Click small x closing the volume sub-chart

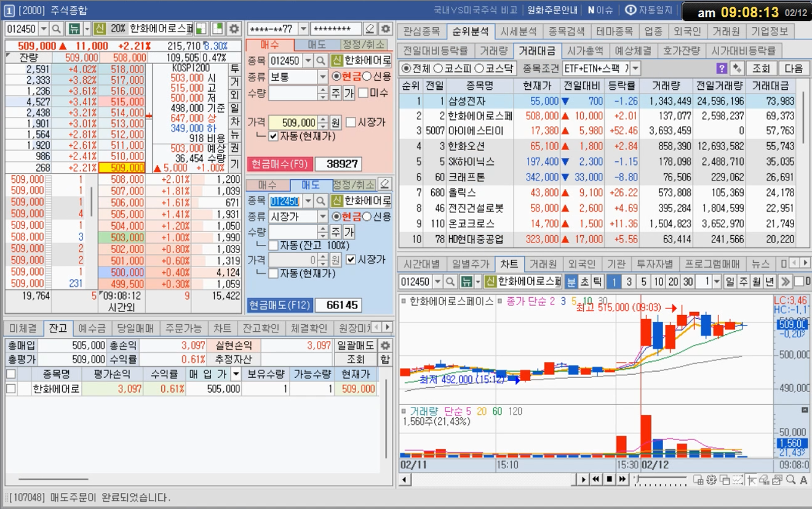804,410
